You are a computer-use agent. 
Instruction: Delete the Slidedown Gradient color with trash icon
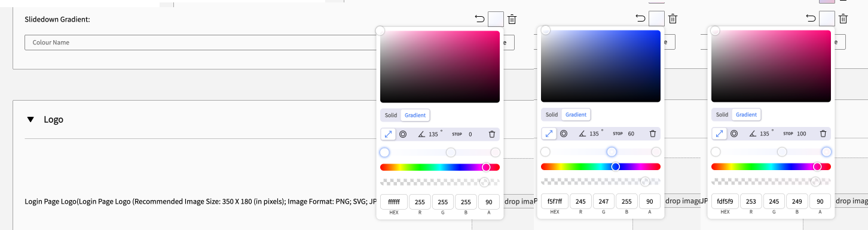[x=512, y=19]
